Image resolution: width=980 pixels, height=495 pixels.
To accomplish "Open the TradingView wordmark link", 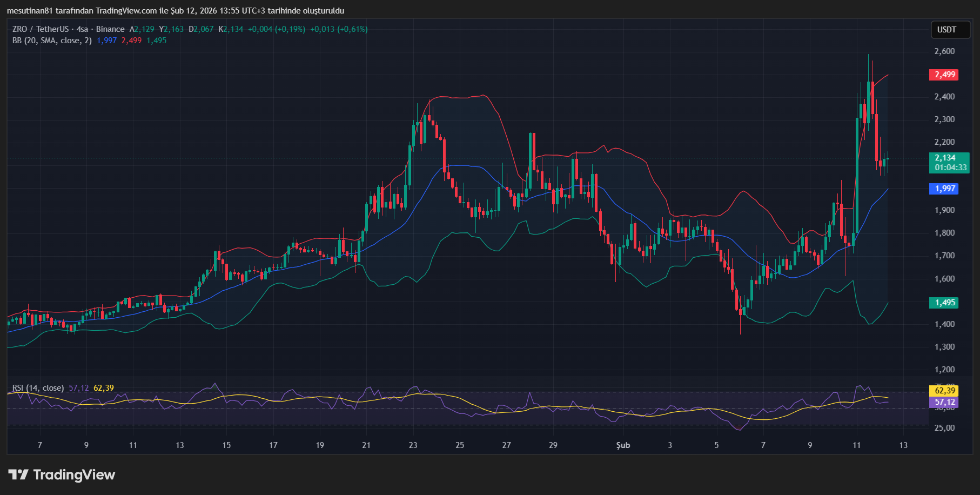I will point(74,475).
